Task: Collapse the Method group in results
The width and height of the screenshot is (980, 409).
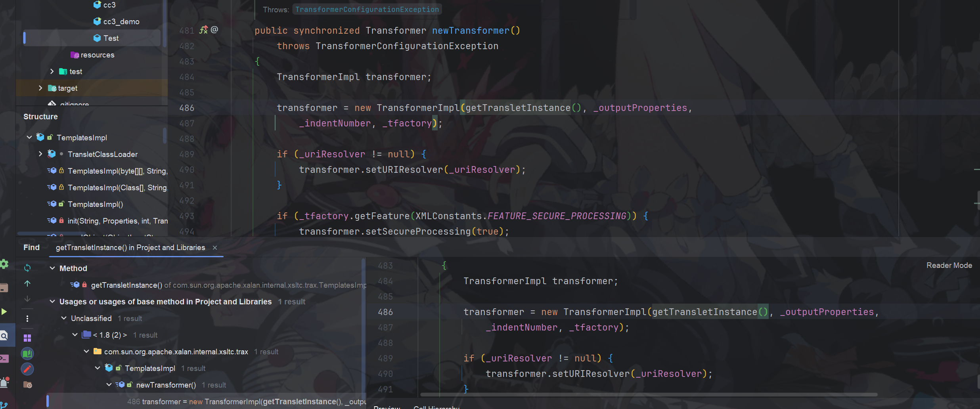Action: click(52, 268)
